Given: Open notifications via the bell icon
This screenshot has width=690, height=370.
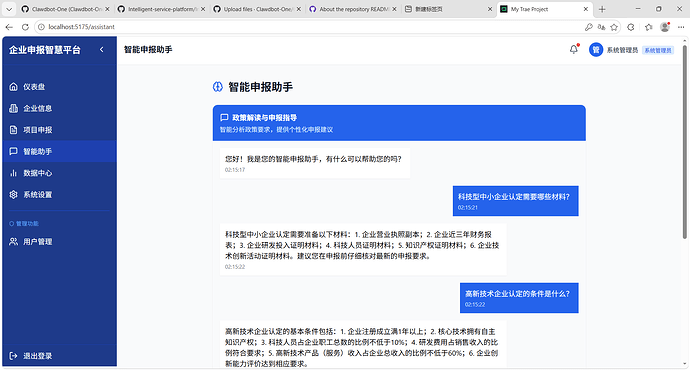Looking at the screenshot, I should click(x=574, y=50).
